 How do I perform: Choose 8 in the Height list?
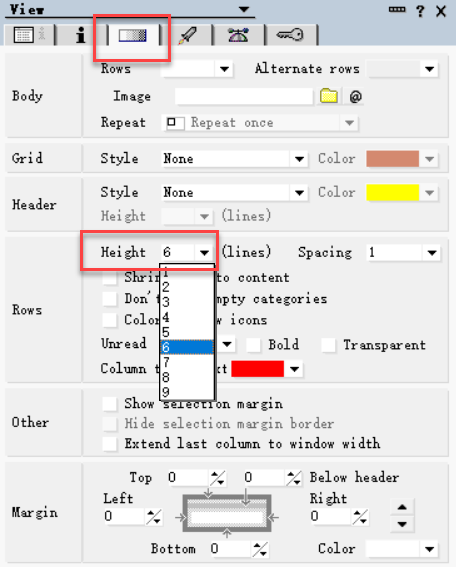click(x=187, y=378)
